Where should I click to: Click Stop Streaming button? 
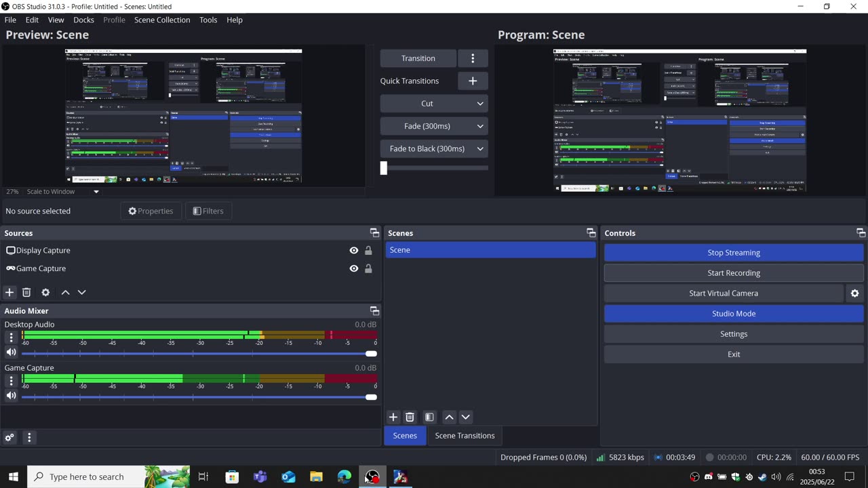pyautogui.click(x=734, y=253)
